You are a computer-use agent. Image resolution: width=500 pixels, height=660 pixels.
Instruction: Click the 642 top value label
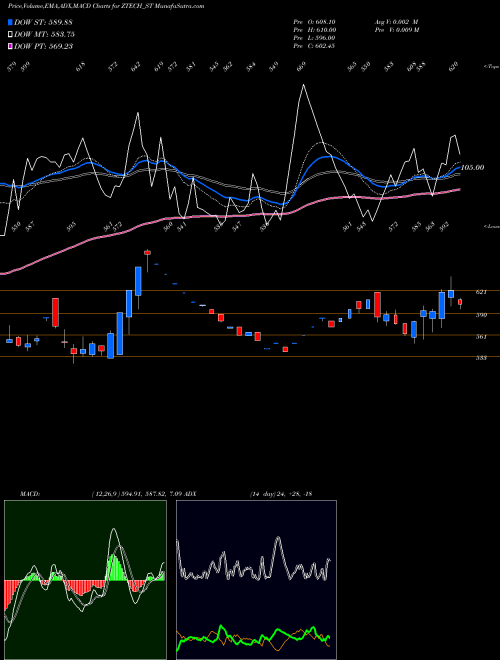click(136, 67)
